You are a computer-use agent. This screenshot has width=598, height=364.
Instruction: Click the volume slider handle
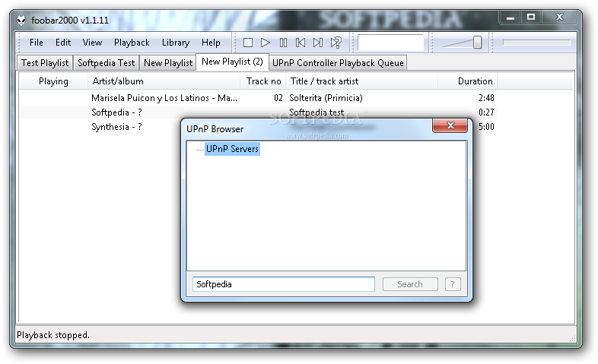tap(477, 43)
